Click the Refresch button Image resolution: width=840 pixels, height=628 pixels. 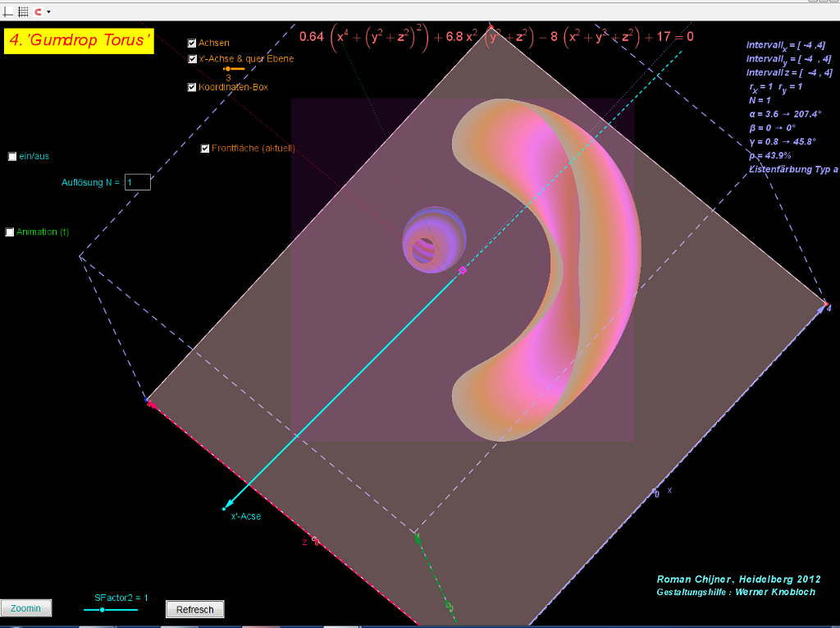pyautogui.click(x=194, y=609)
